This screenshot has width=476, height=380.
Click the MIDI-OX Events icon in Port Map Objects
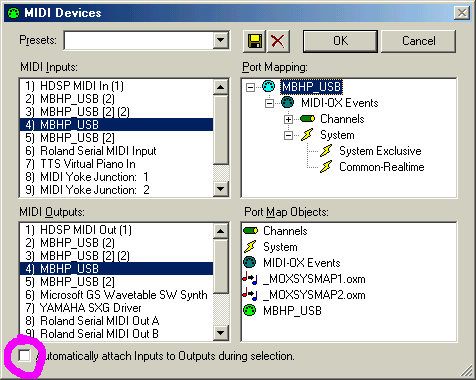250,263
